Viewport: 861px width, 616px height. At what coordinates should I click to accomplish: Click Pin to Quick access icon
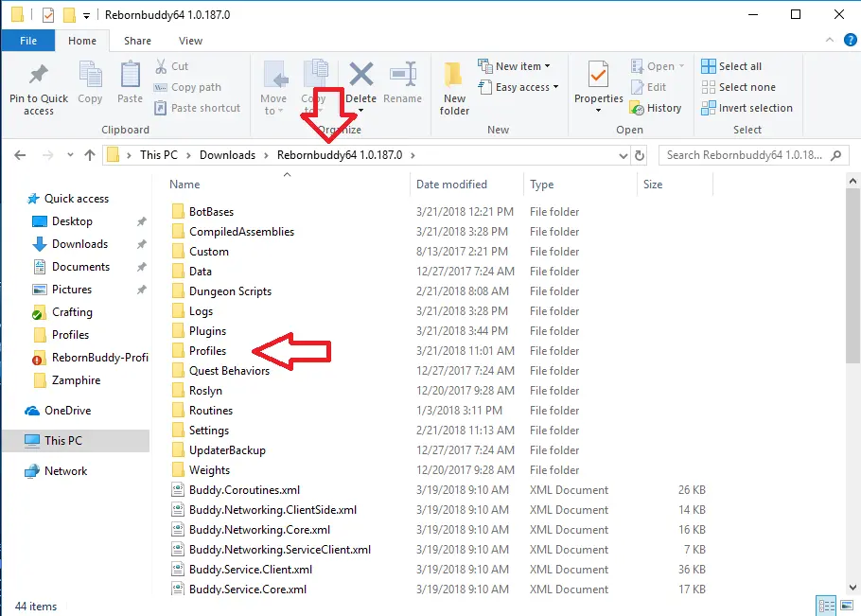(x=39, y=75)
